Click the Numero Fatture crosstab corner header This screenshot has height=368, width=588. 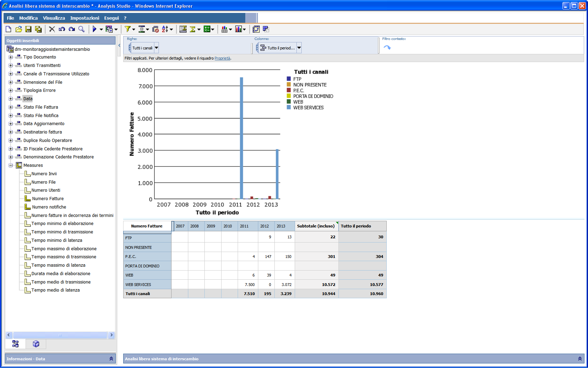[x=147, y=226]
